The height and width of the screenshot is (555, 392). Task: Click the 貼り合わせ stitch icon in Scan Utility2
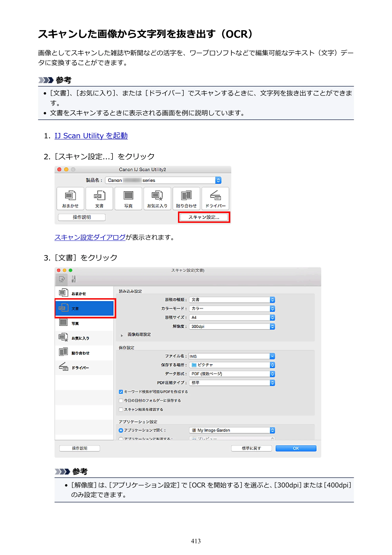click(186, 199)
